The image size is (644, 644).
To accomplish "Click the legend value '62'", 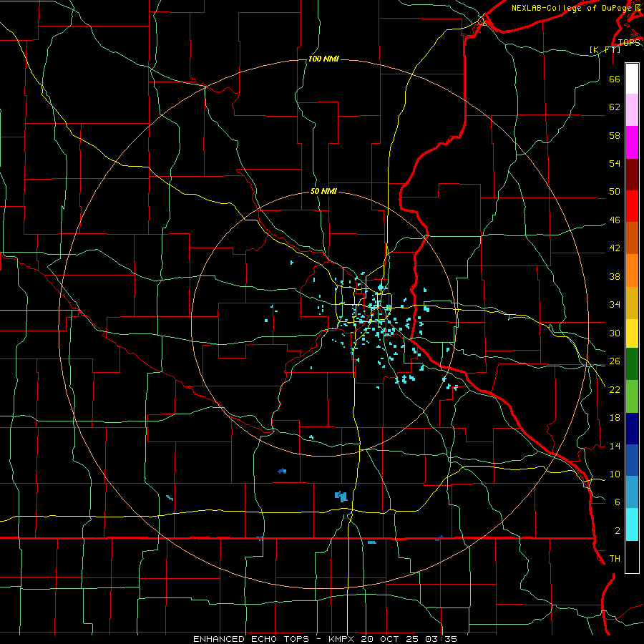I will [x=615, y=107].
